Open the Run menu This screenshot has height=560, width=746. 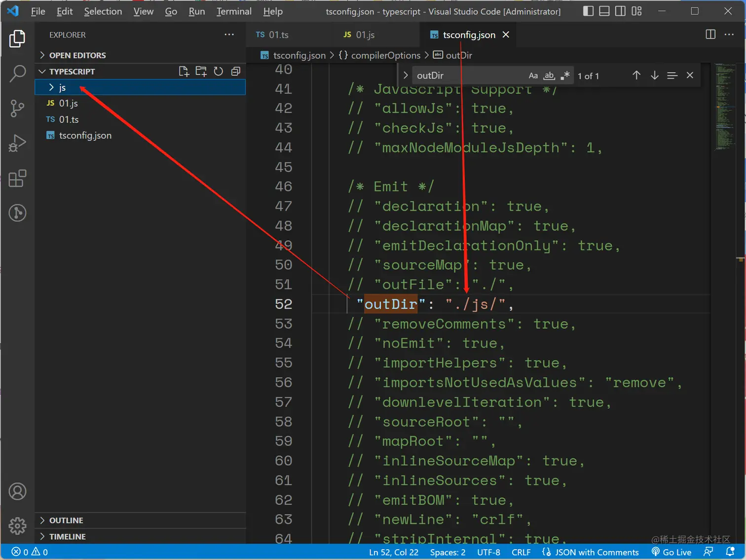pyautogui.click(x=197, y=11)
